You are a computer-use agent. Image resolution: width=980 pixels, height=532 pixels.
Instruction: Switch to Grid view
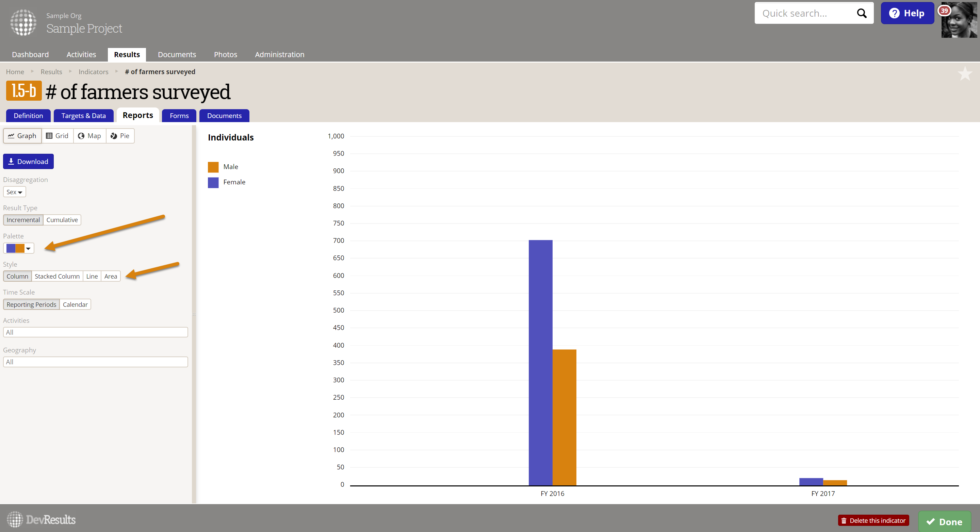(x=57, y=136)
